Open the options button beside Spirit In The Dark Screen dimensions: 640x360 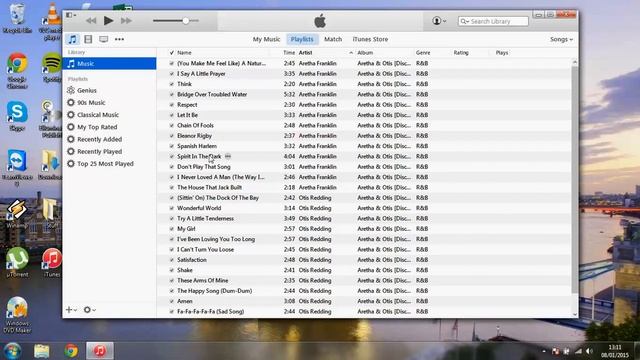click(228, 156)
